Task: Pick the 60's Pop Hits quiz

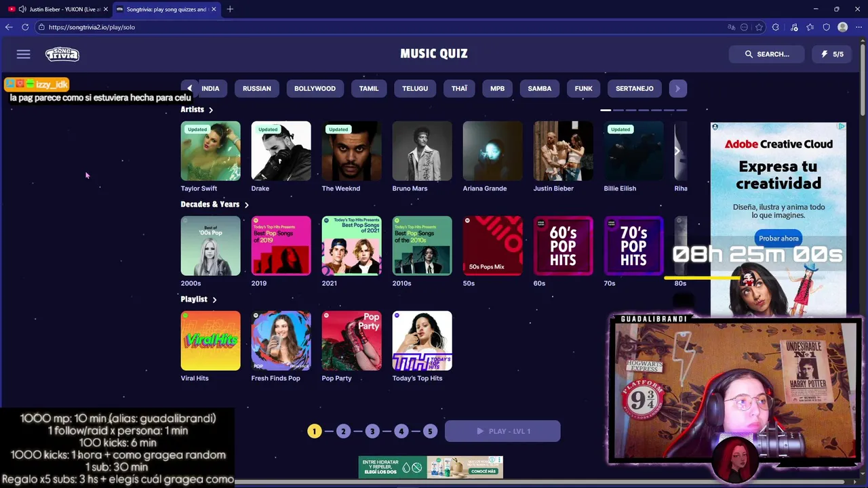Action: click(x=563, y=246)
